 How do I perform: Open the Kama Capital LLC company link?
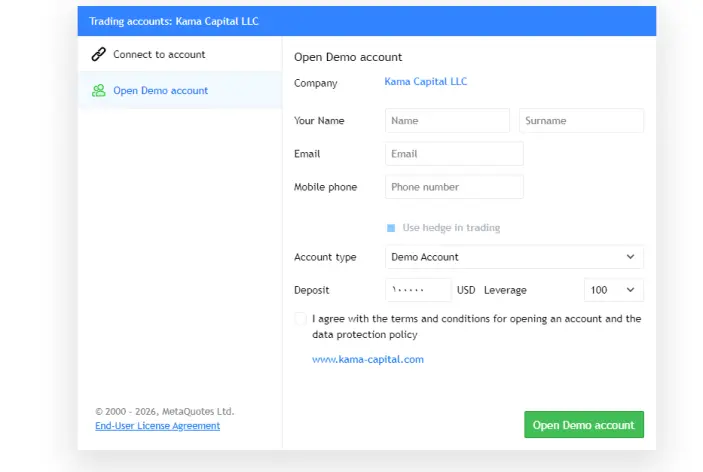[x=425, y=82]
